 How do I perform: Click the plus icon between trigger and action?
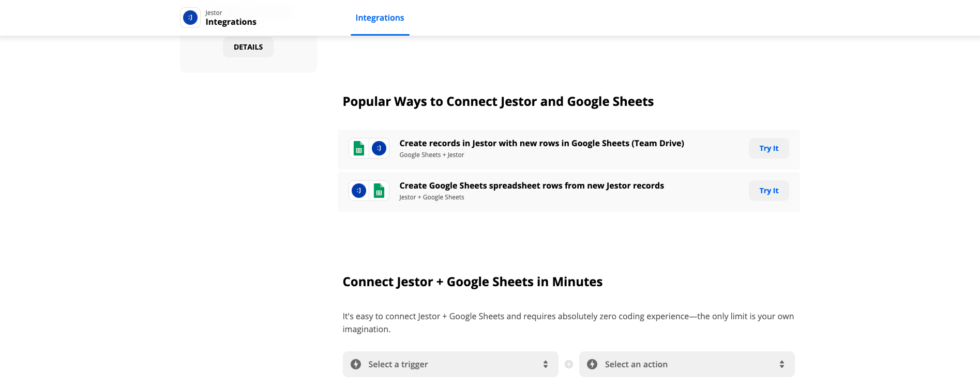pos(569,364)
